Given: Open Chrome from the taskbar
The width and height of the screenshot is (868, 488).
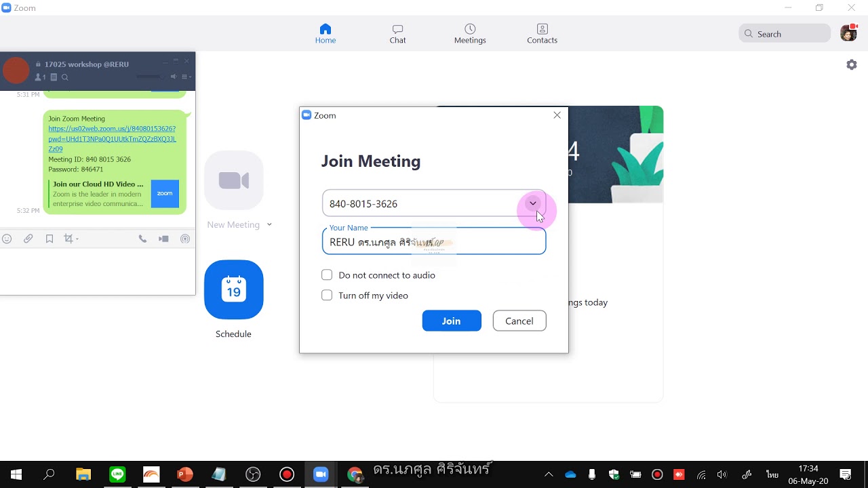Looking at the screenshot, I should (x=355, y=474).
